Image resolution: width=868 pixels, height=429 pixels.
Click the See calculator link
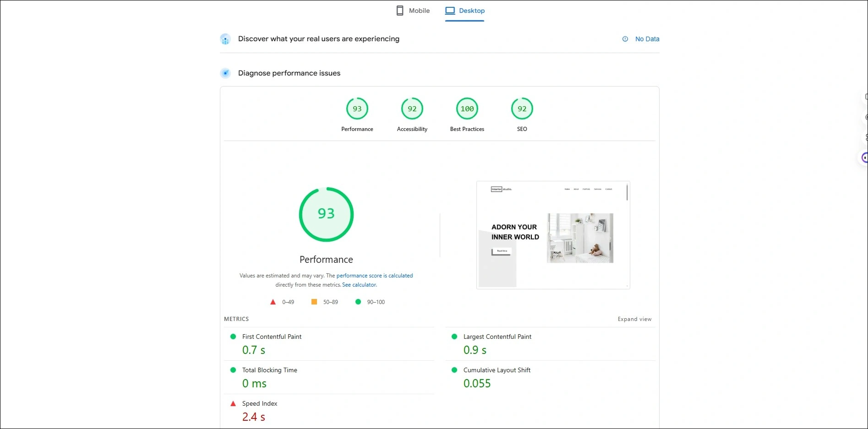pos(359,284)
